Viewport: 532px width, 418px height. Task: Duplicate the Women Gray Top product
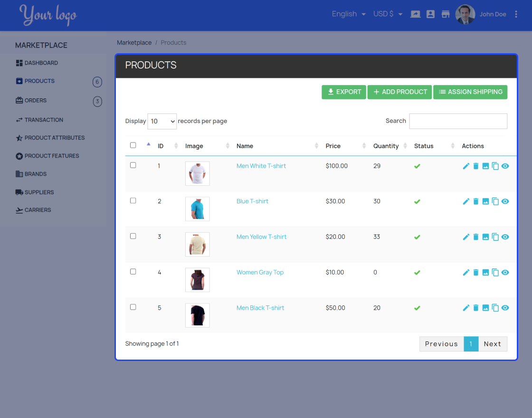(495, 273)
